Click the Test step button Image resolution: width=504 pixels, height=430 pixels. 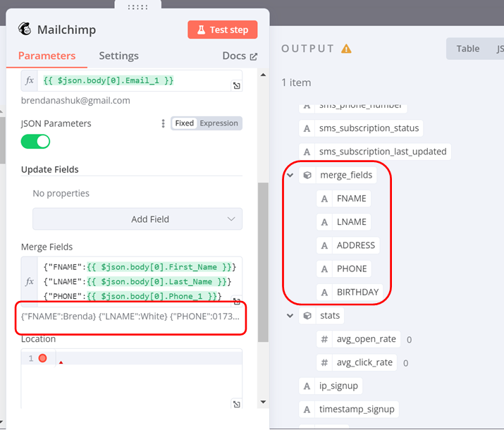point(223,30)
